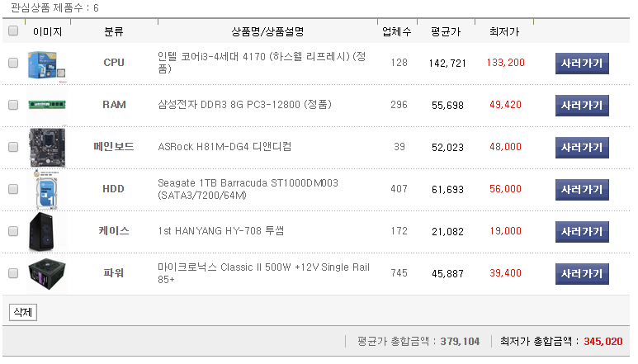Toggle the select-all checkbox in table header
Viewport: 638px width, 364px height.
coord(12,31)
